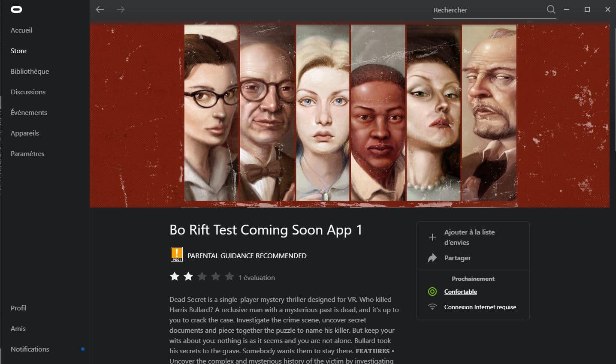Open Discussions in the sidebar

pyautogui.click(x=28, y=92)
